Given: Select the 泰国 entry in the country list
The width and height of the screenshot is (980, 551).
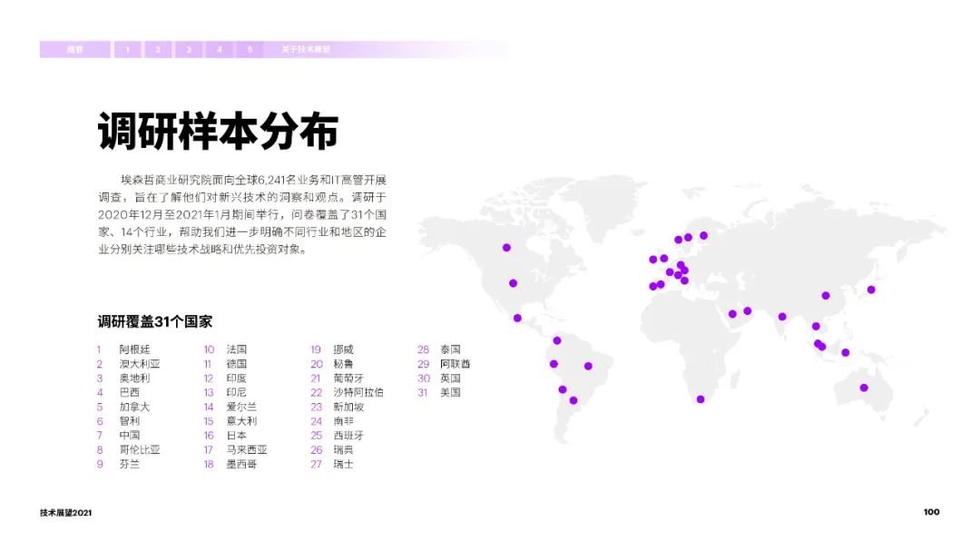Looking at the screenshot, I should click(x=450, y=349).
